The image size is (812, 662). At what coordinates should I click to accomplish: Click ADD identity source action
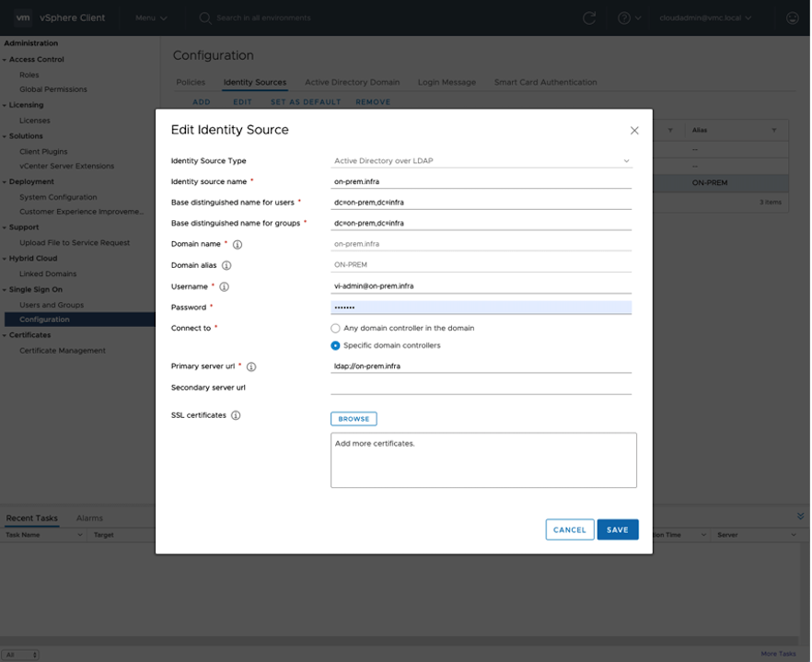coord(202,102)
